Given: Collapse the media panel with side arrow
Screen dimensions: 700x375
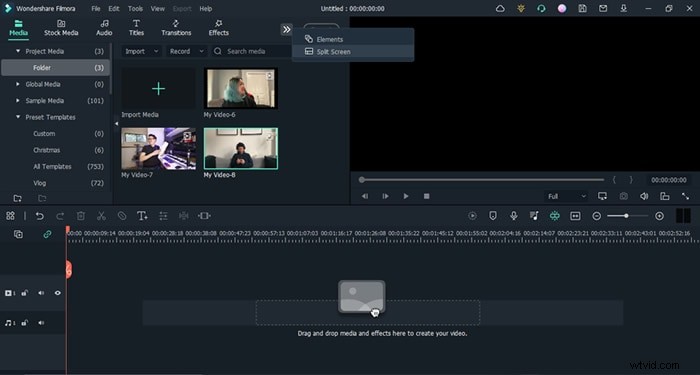Looking at the screenshot, I should 116,124.
